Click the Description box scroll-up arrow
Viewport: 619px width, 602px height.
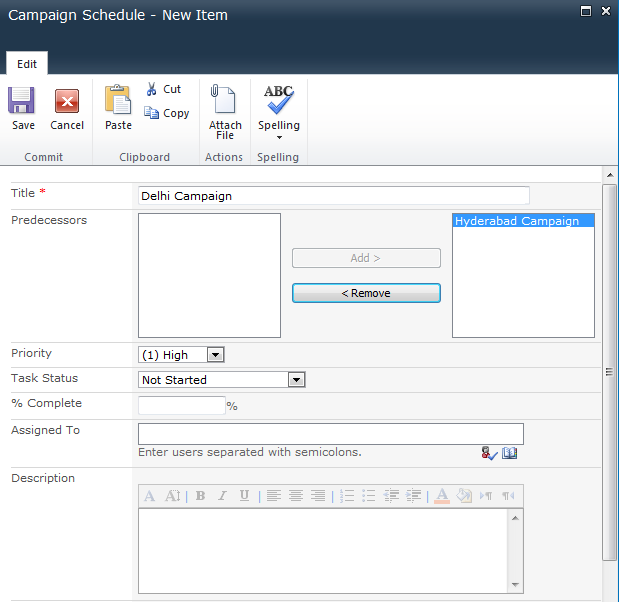tap(515, 518)
